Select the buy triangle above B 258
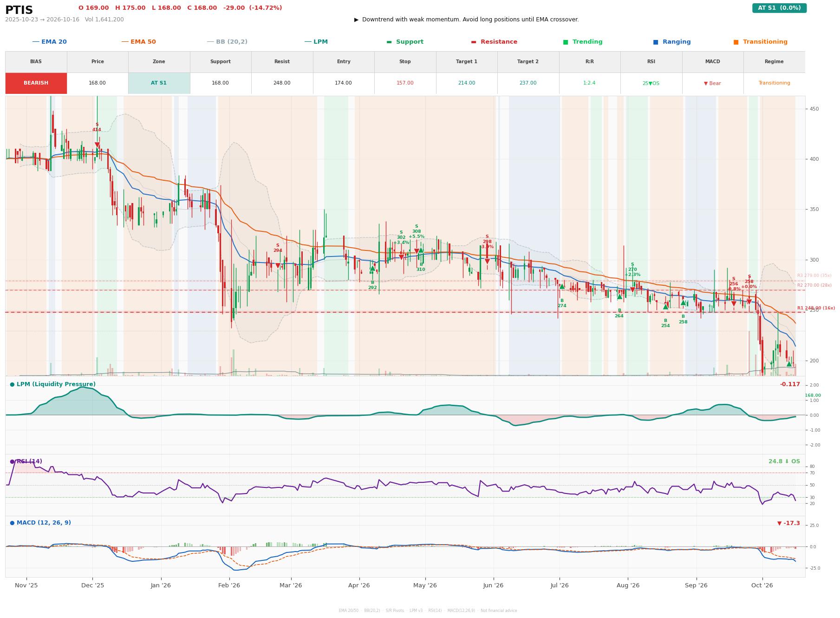Image resolution: width=840 pixels, height=618 pixels. tap(683, 303)
